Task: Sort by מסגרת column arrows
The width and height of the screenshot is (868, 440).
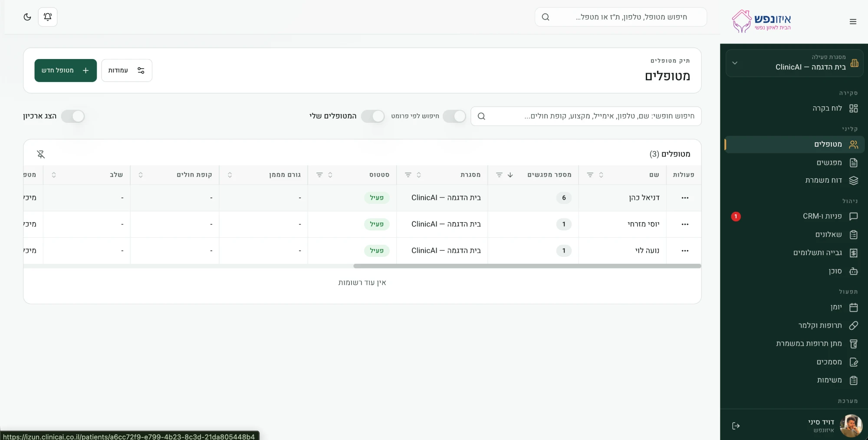Action: tap(419, 175)
